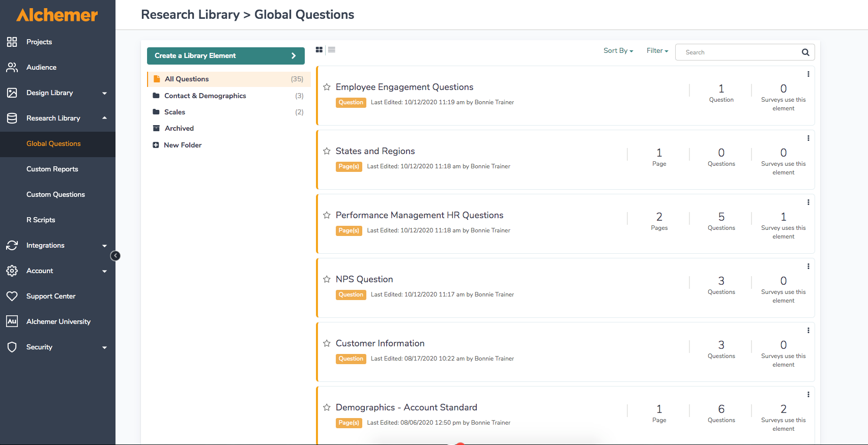Go to R Scripts page

click(x=41, y=220)
